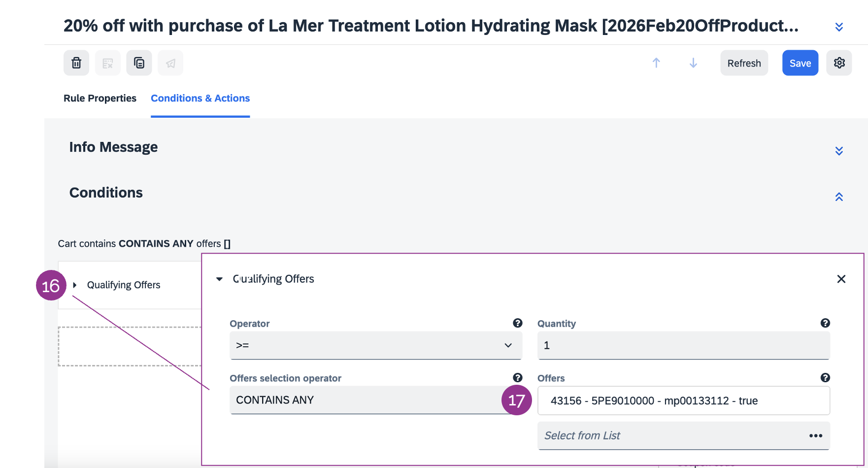Screen dimensions: 868x468
Task: Click the move rule up arrow
Action: point(656,63)
